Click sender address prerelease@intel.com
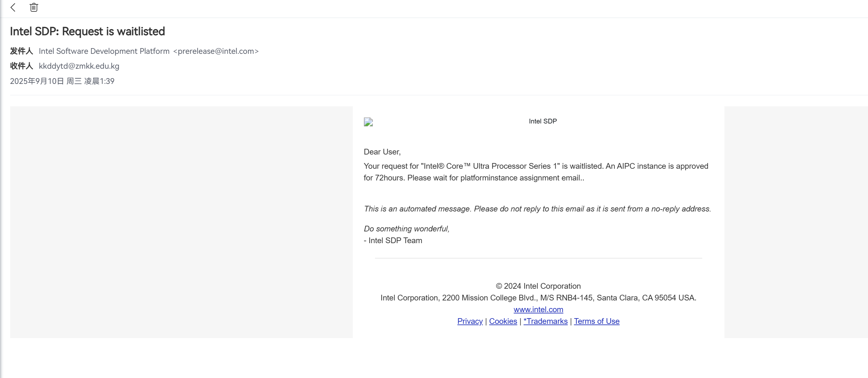The image size is (868, 378). click(x=216, y=51)
